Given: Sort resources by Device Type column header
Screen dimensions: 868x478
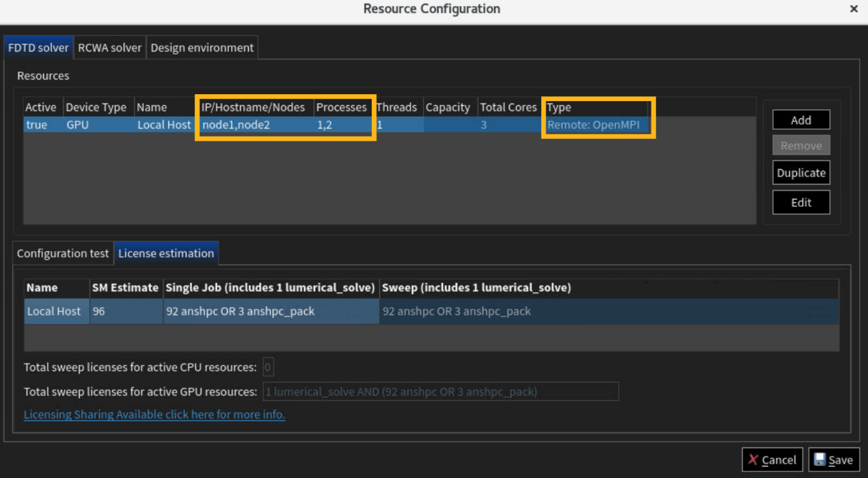Looking at the screenshot, I should (x=96, y=107).
